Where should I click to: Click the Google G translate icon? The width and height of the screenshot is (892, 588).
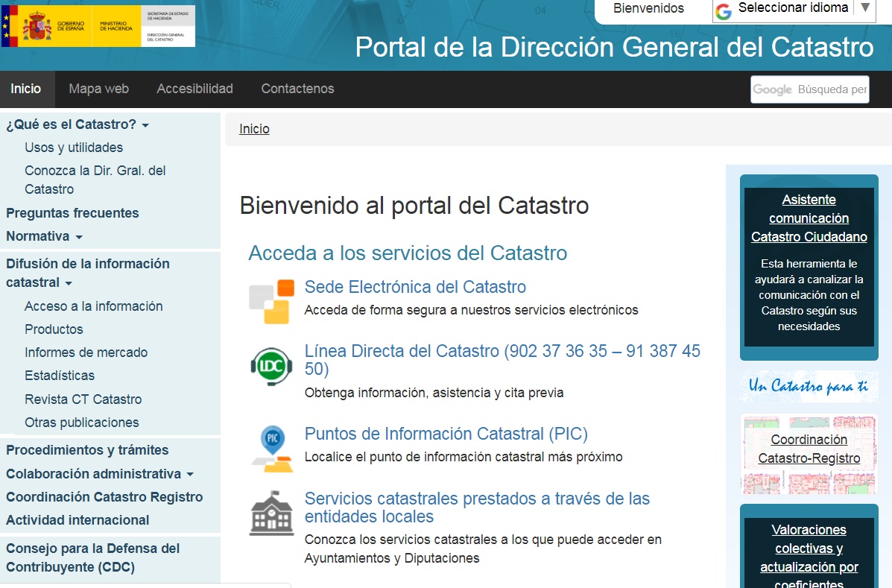[724, 11]
